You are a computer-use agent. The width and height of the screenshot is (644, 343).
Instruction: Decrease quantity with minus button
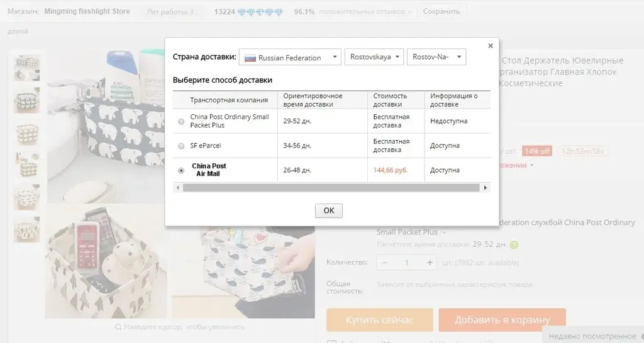point(384,263)
